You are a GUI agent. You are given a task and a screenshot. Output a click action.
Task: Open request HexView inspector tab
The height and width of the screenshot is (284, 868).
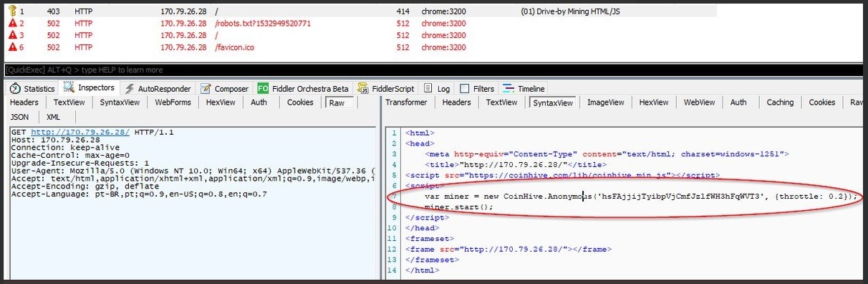tap(221, 103)
